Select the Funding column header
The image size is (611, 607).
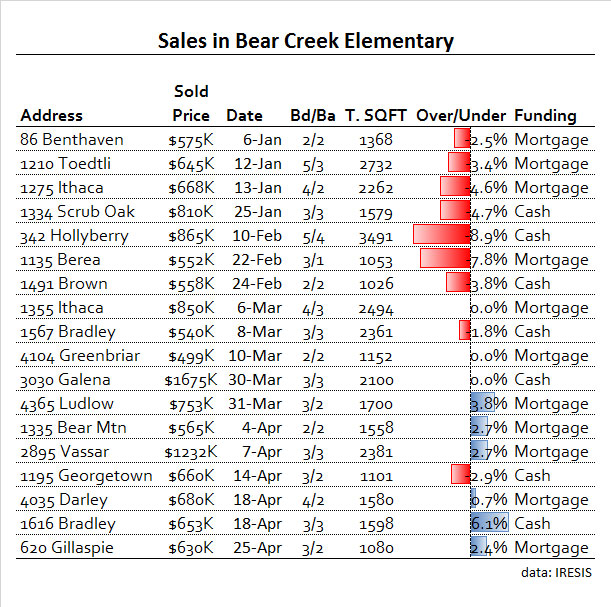[x=546, y=115]
